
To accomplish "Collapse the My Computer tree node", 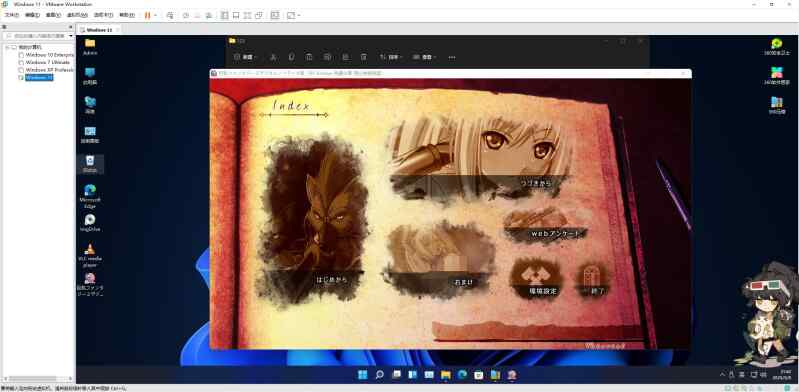I will click(x=7, y=47).
